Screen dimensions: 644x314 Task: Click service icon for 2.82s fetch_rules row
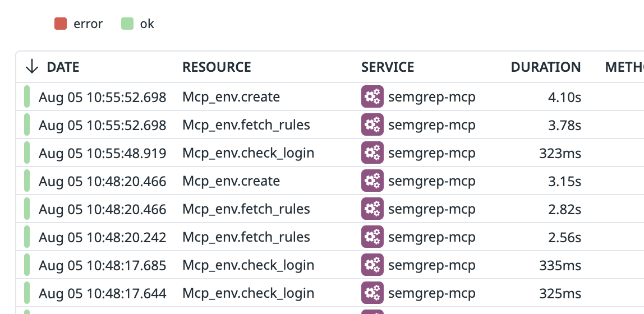point(372,209)
